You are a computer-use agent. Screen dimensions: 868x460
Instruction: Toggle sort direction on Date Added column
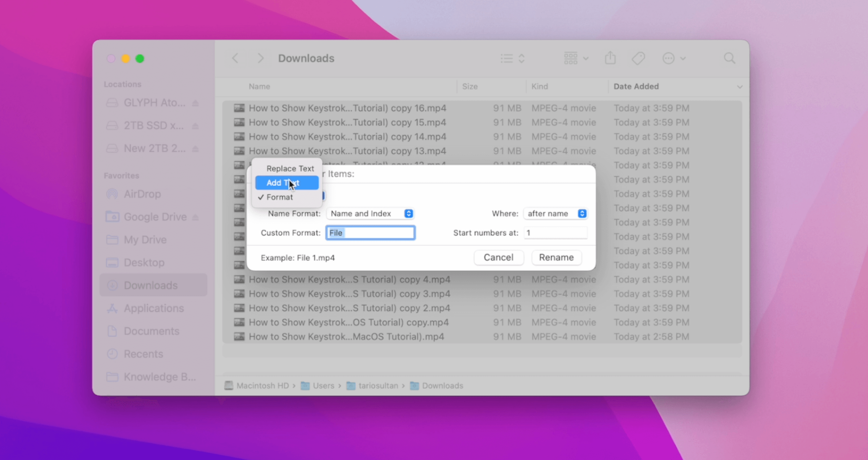click(x=740, y=87)
